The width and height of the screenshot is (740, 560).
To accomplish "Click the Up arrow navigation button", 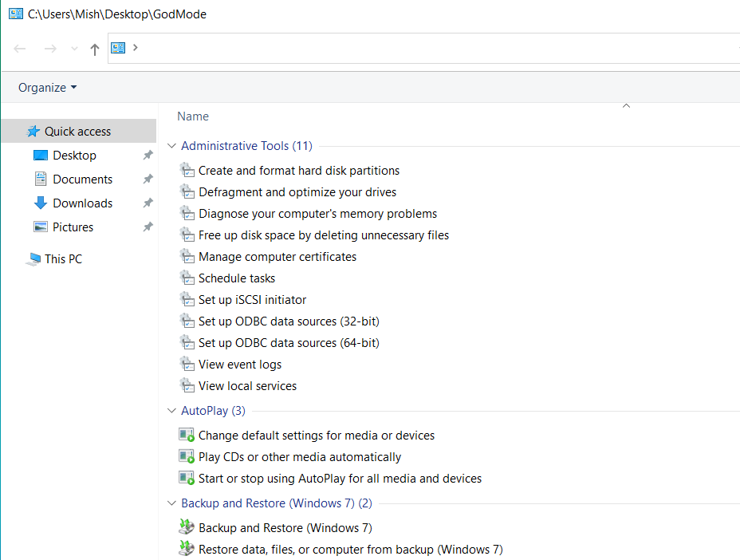I will 95,49.
